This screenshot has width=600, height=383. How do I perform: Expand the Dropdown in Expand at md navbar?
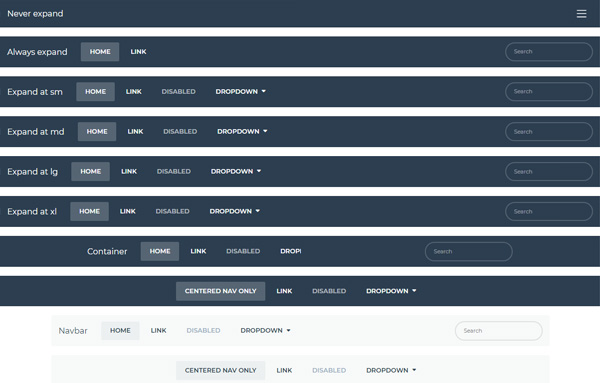coord(242,132)
